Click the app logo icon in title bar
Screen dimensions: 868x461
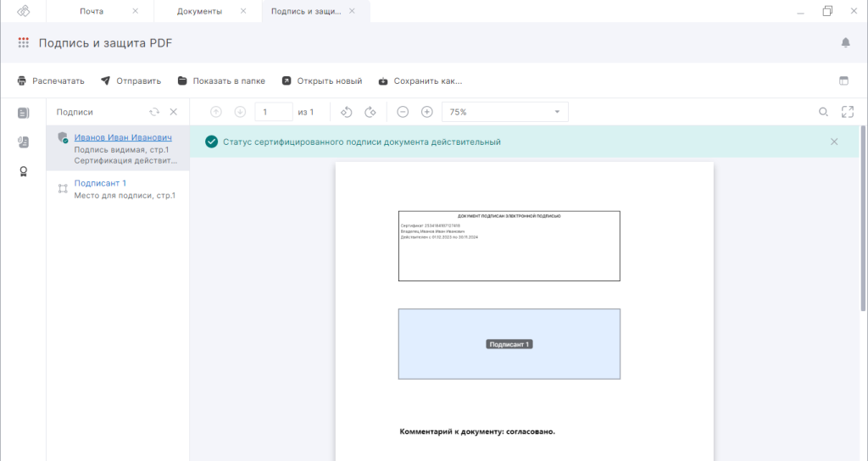tap(23, 11)
